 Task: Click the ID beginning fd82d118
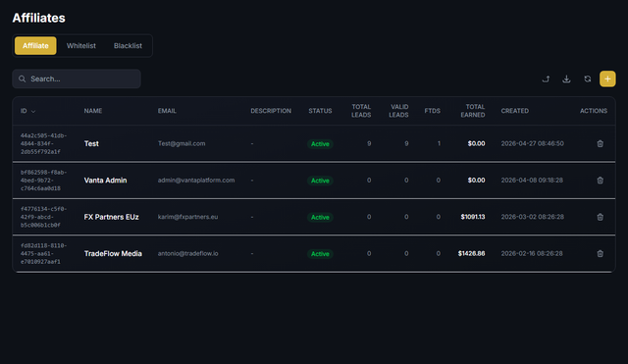pyautogui.click(x=43, y=253)
